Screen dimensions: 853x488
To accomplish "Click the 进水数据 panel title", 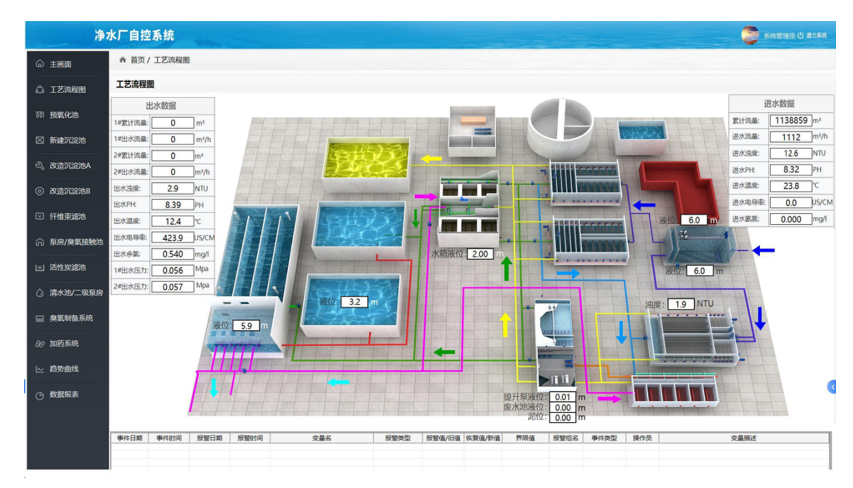I will click(779, 103).
